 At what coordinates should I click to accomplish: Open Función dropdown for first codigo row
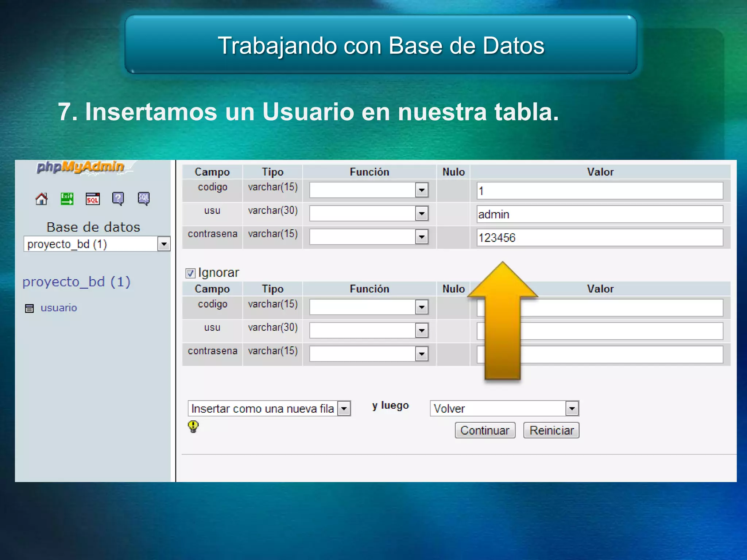369,190
